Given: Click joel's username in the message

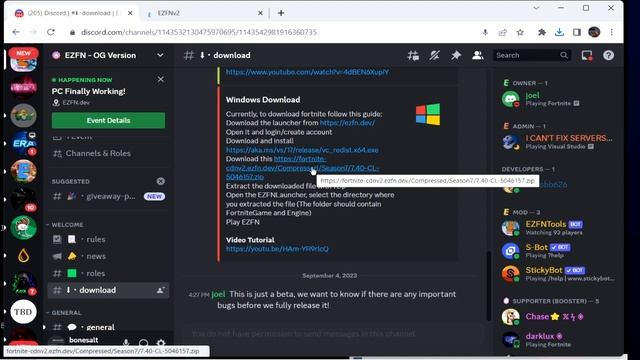Looking at the screenshot, I should click(x=218, y=294).
